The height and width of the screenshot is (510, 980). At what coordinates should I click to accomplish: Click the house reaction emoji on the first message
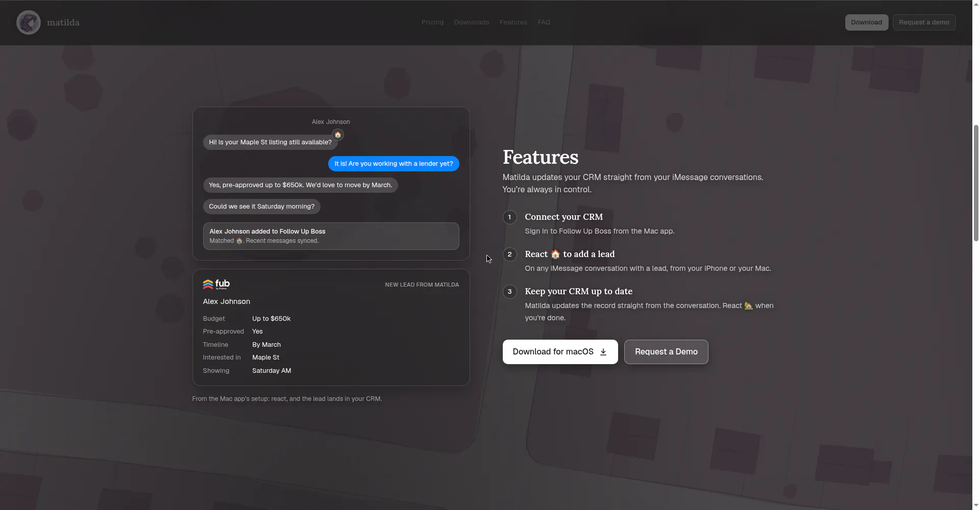pyautogui.click(x=337, y=135)
